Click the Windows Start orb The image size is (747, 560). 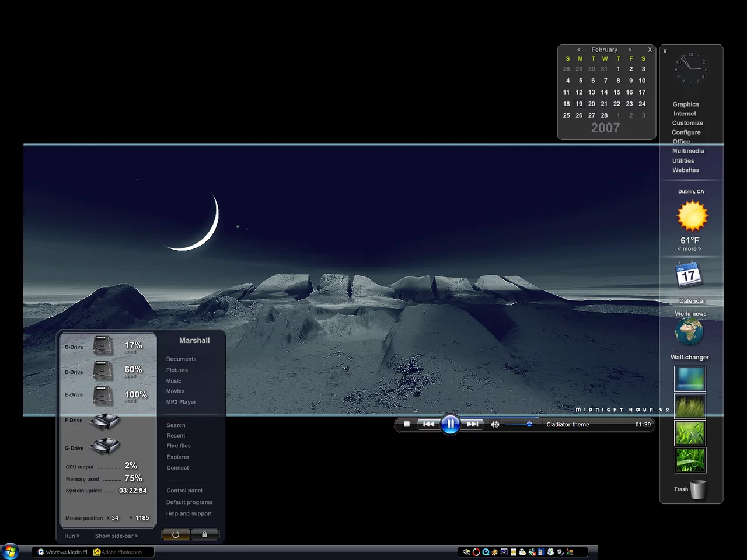(x=9, y=551)
